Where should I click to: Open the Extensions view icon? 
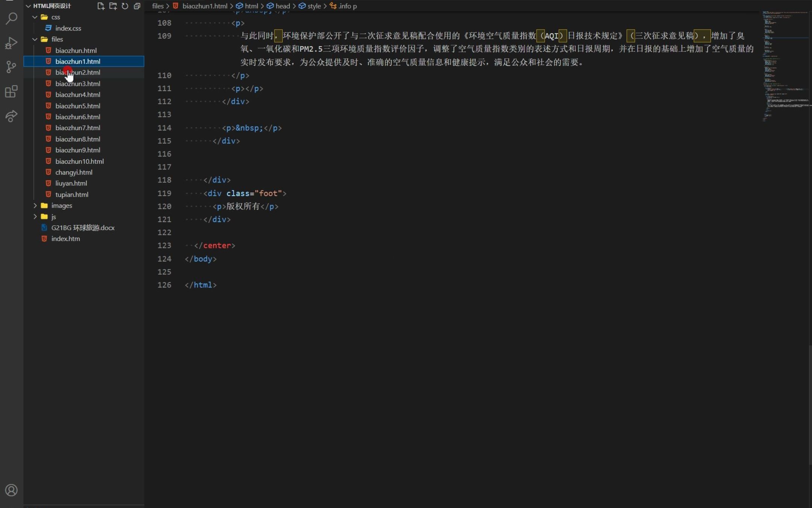11,91
